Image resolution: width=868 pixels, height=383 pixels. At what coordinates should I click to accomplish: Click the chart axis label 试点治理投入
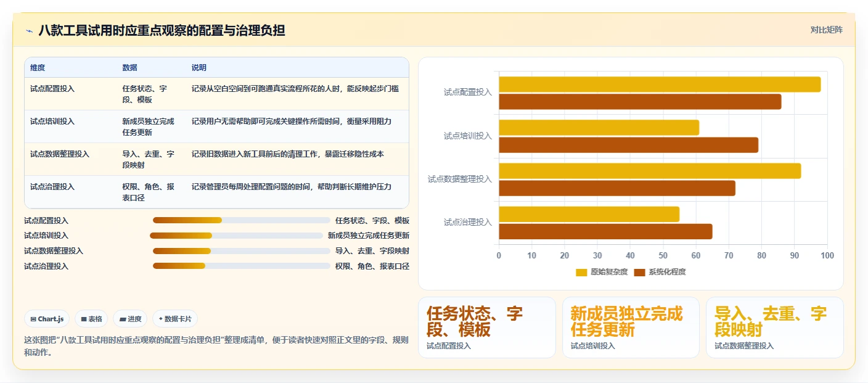point(468,223)
